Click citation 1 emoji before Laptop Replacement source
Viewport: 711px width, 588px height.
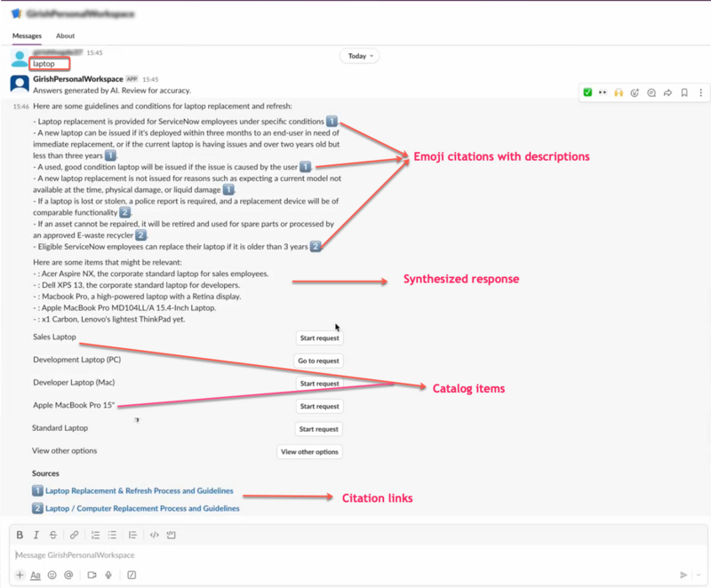(x=37, y=490)
